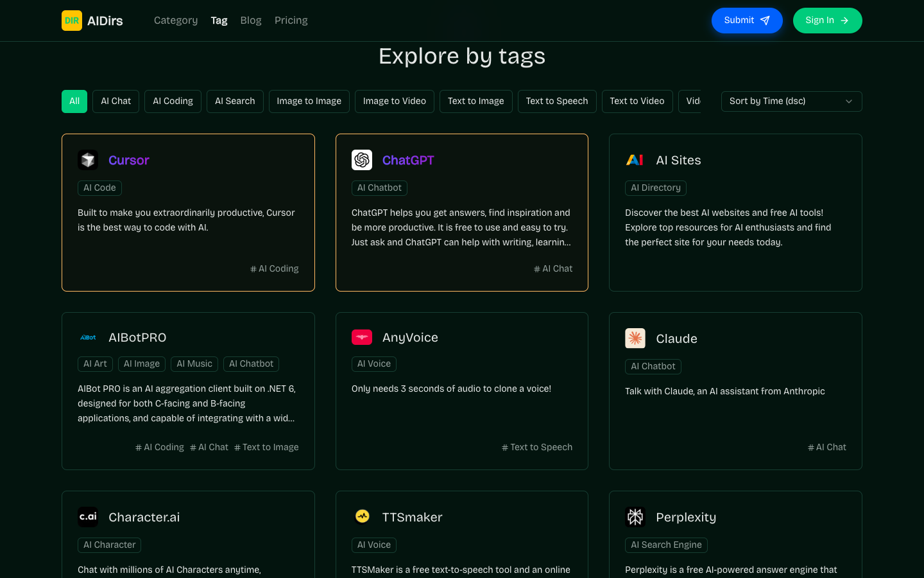Click the AI Sites colorful logo
Viewport: 924px width, 578px height.
pos(635,160)
